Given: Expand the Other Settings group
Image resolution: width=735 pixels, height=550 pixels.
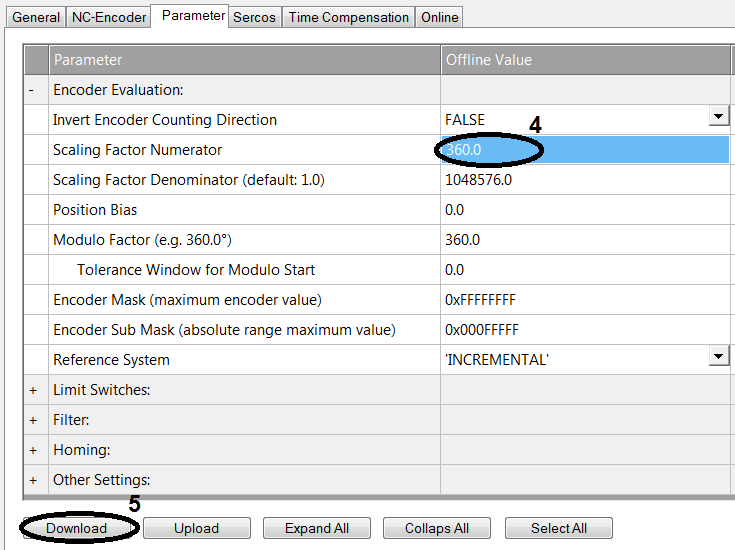Looking at the screenshot, I should coord(33,480).
